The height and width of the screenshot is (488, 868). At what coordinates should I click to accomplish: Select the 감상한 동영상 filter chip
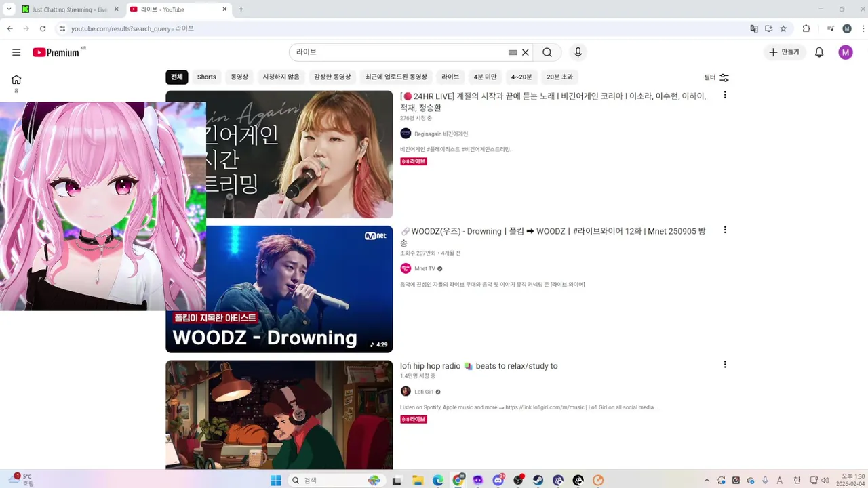pos(332,77)
